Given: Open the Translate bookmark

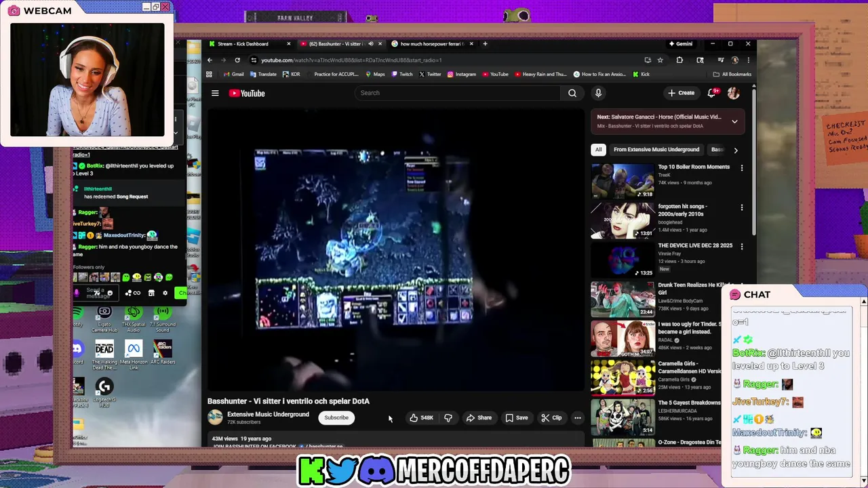Looking at the screenshot, I should pyautogui.click(x=262, y=74).
